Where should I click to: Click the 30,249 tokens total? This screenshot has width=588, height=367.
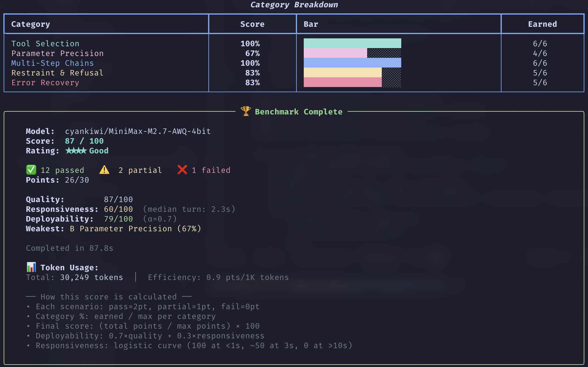[91, 277]
